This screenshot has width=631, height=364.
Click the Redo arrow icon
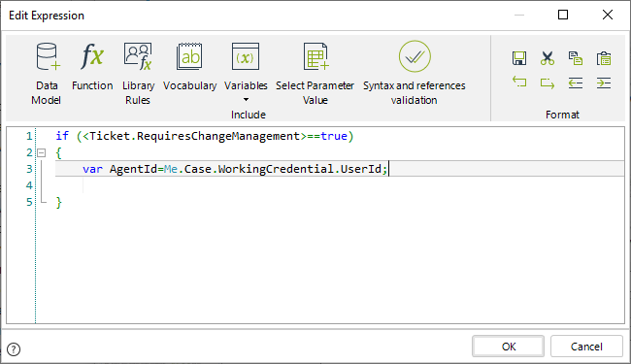[x=548, y=83]
